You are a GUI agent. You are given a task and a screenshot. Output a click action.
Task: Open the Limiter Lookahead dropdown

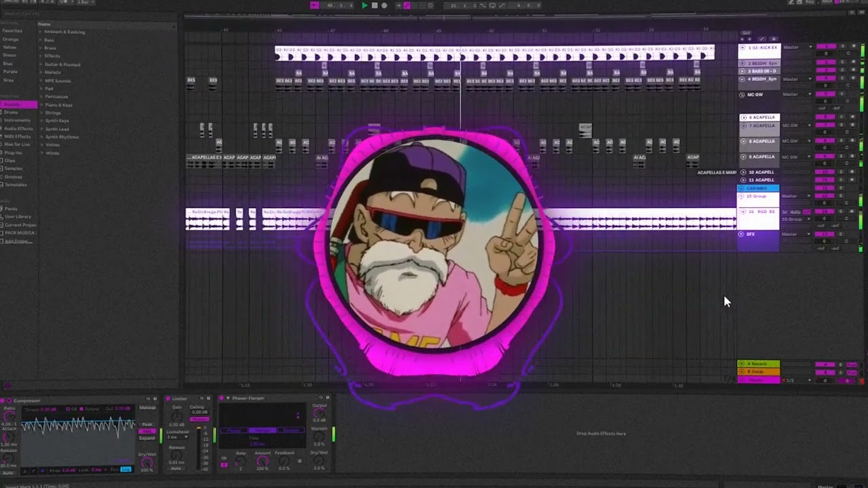(177, 437)
